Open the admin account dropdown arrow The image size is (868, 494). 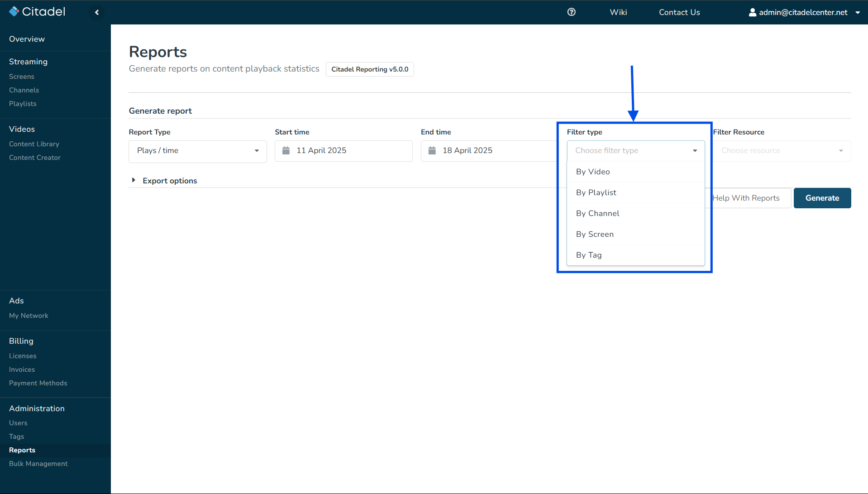pyautogui.click(x=858, y=13)
